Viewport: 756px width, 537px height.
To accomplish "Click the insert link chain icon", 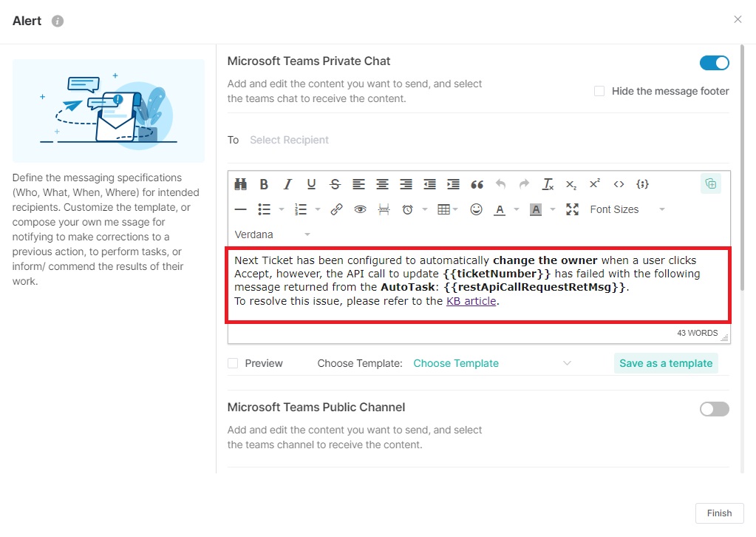I will click(336, 209).
